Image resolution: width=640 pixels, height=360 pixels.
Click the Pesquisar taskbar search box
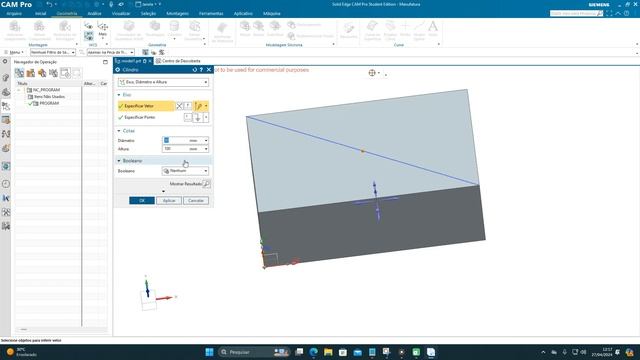(x=254, y=352)
